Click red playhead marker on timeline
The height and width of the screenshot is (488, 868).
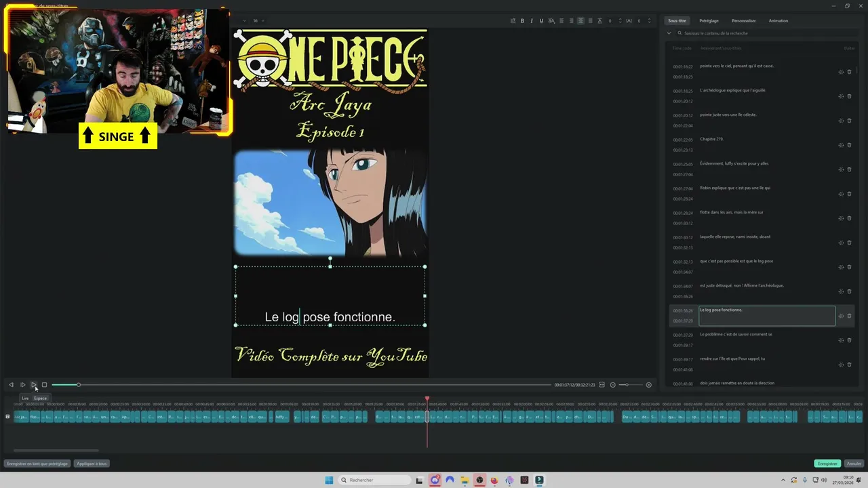coord(427,399)
